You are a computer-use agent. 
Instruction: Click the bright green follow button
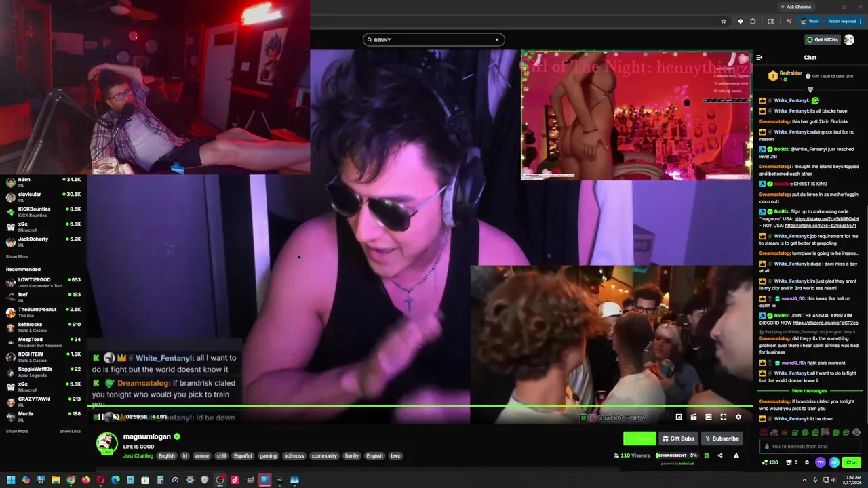coord(639,439)
